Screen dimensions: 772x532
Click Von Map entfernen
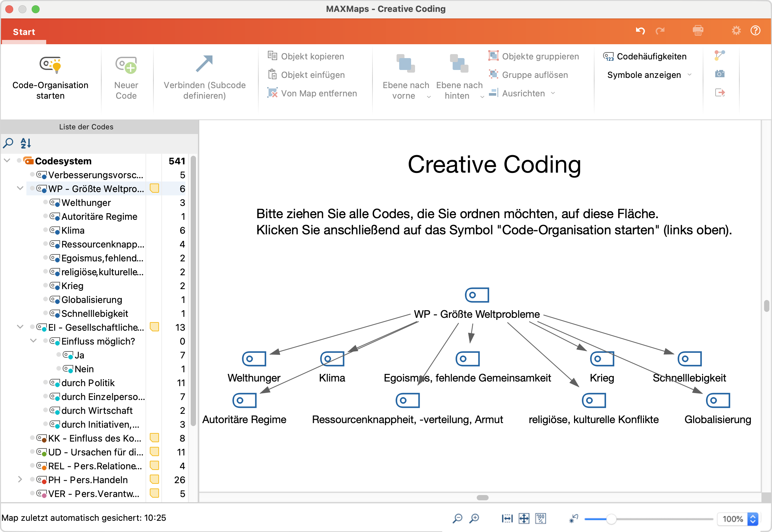click(312, 93)
